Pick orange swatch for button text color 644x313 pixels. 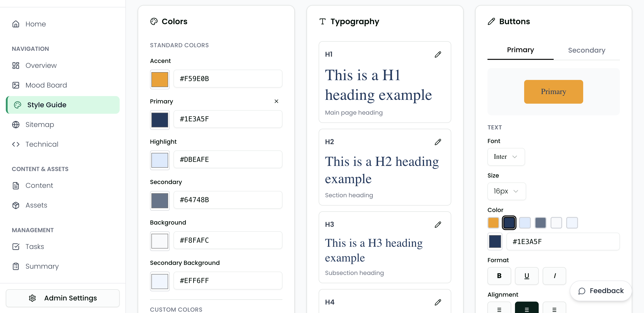[493, 223]
